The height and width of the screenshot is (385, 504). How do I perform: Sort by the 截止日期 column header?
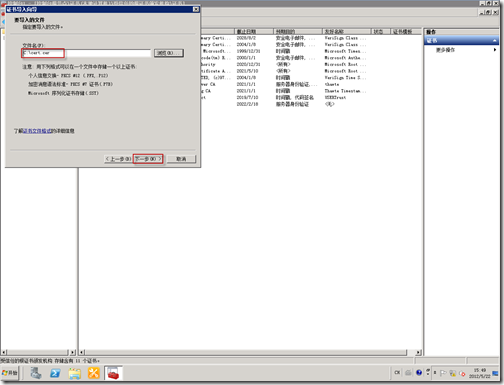coord(254,31)
